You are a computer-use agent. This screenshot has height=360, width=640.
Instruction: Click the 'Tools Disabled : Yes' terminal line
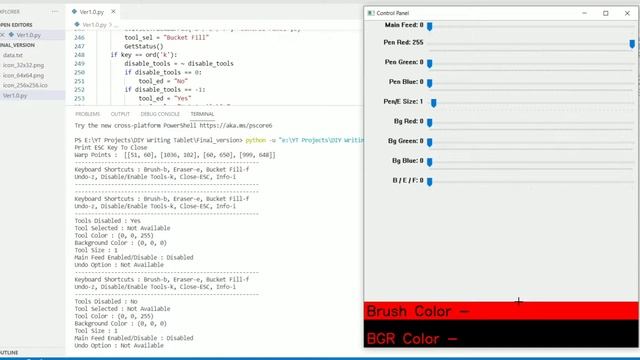107,221
